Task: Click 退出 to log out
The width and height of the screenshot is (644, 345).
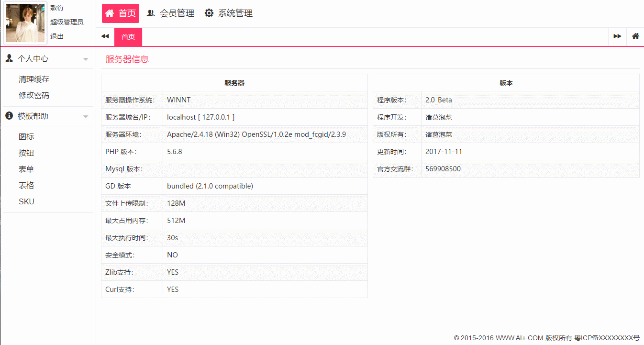Action: click(x=57, y=36)
